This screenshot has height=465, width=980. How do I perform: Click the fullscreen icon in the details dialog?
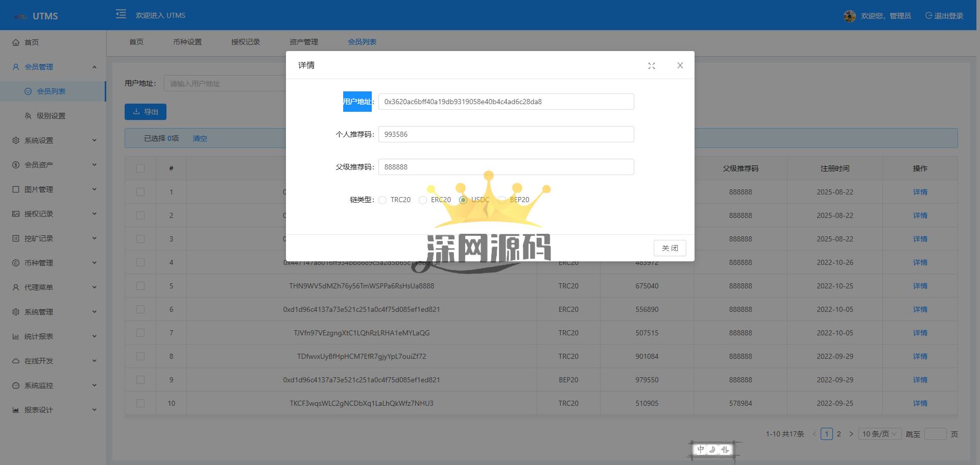(652, 66)
